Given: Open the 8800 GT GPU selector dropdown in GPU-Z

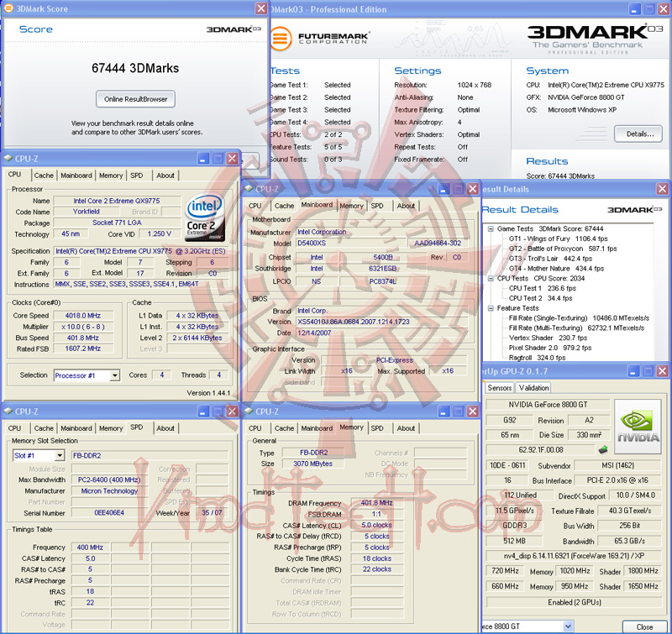Looking at the screenshot, I should 569,626.
